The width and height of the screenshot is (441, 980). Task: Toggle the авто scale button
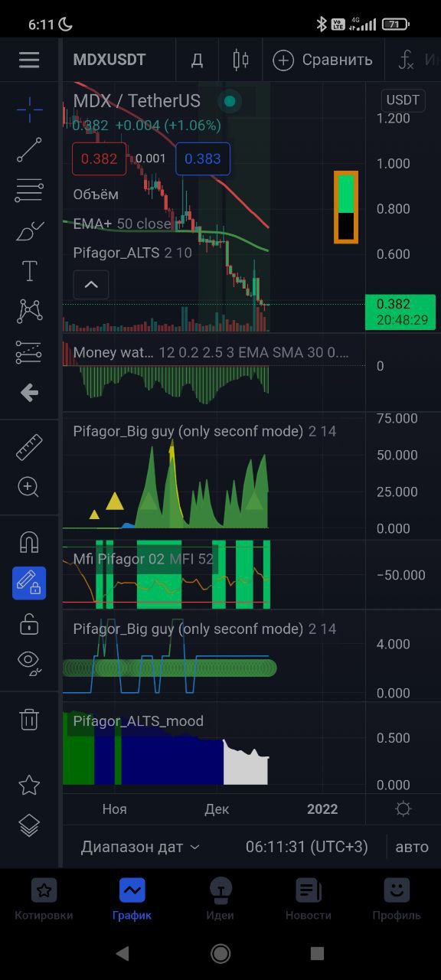click(412, 847)
